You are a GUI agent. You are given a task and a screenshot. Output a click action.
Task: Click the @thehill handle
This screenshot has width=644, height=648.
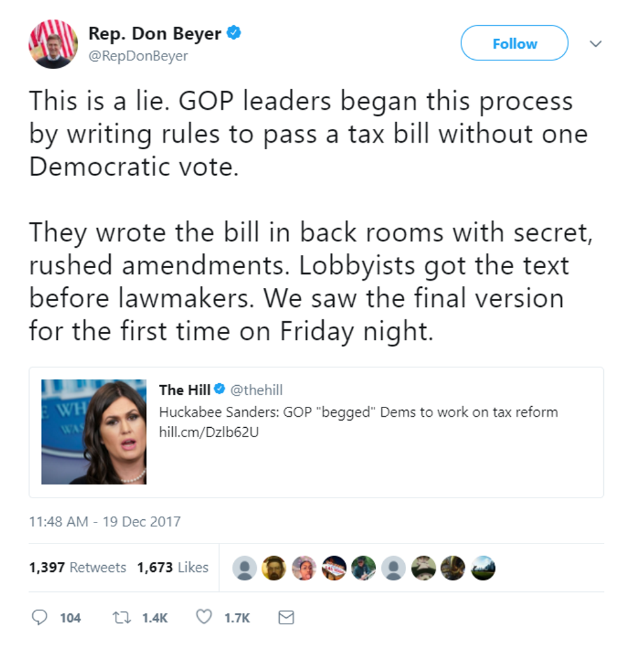click(x=256, y=390)
